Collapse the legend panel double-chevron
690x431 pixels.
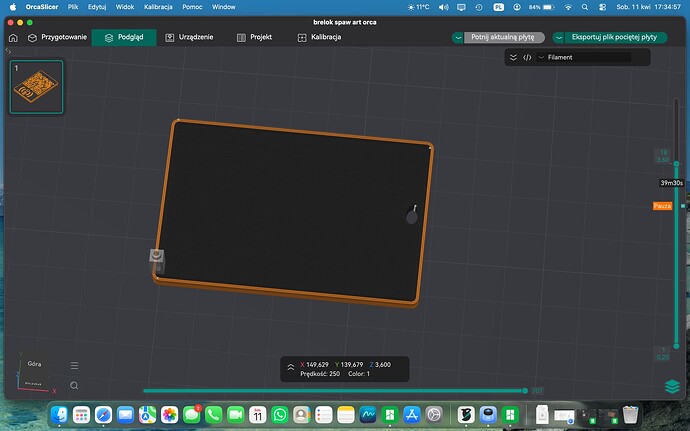coord(513,57)
